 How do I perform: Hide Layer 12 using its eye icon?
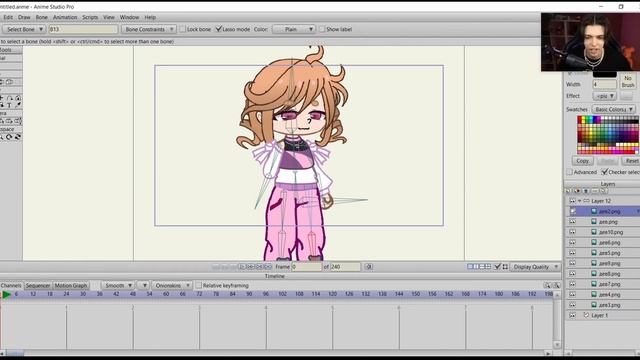click(x=572, y=201)
